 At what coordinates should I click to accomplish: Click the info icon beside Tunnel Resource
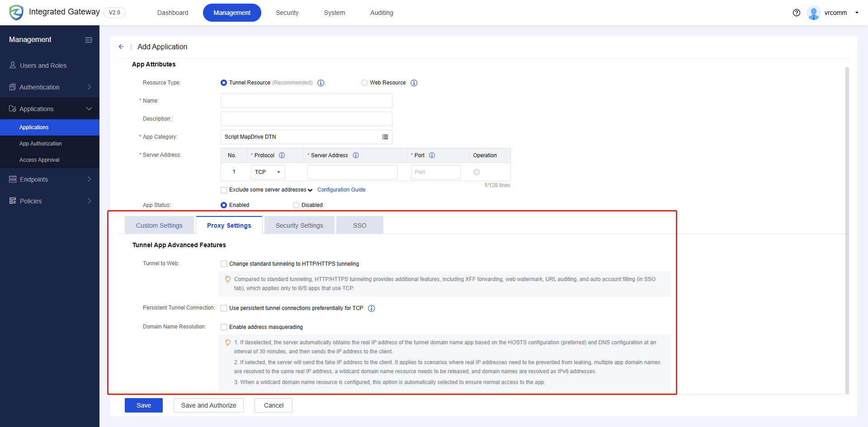coord(321,83)
